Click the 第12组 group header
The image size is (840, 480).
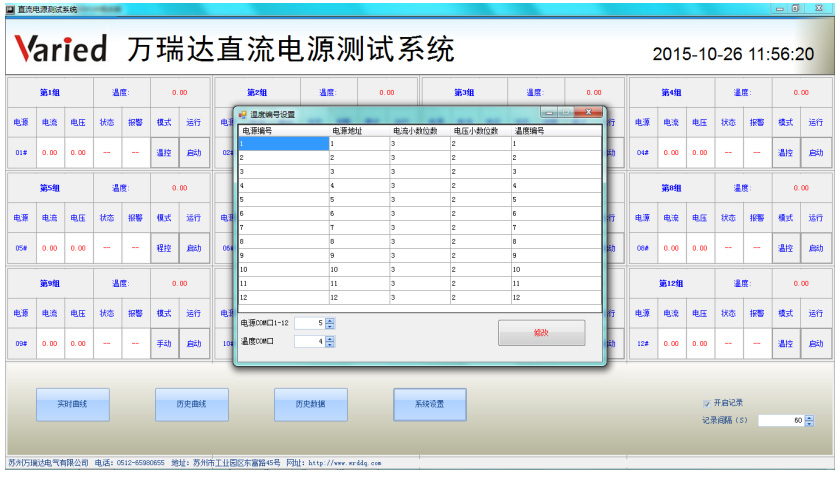click(x=671, y=283)
